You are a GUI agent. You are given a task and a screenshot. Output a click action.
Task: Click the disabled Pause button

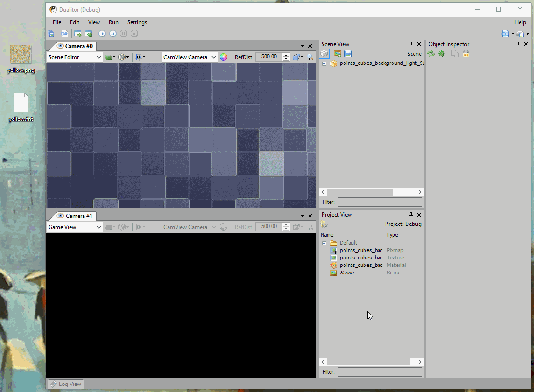pos(124,34)
